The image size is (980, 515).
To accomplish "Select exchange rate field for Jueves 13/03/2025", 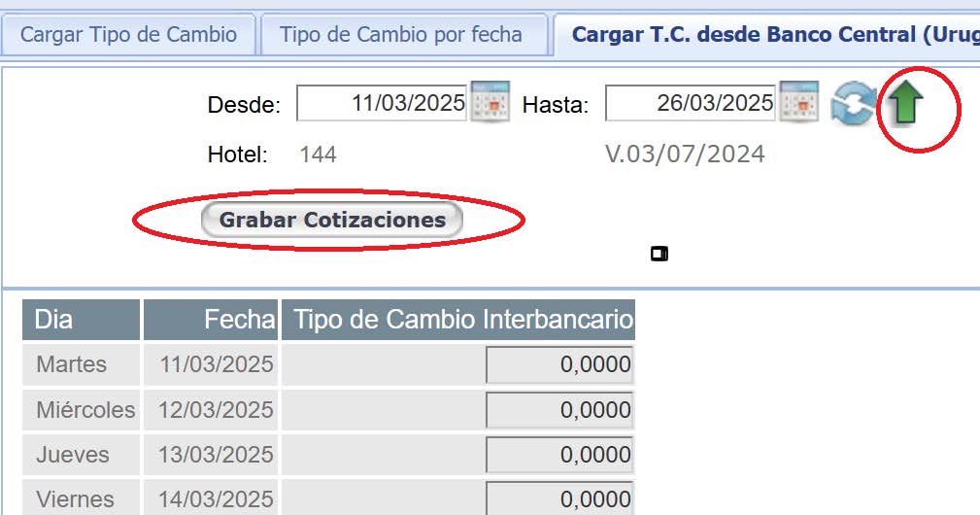I will [559, 455].
